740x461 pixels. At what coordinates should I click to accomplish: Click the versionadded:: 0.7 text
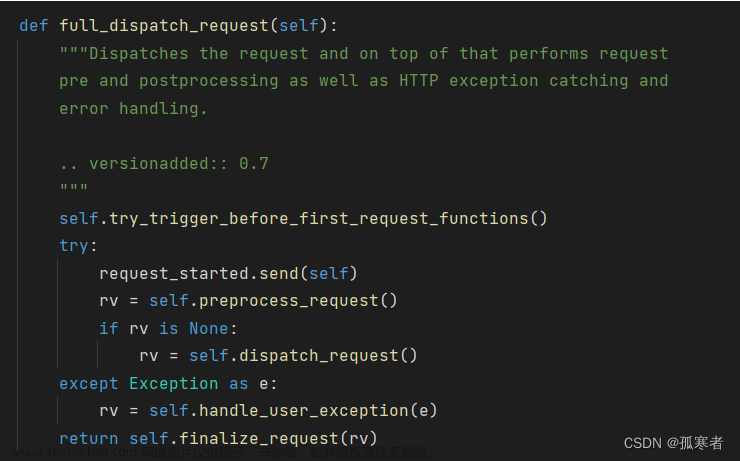pos(179,163)
